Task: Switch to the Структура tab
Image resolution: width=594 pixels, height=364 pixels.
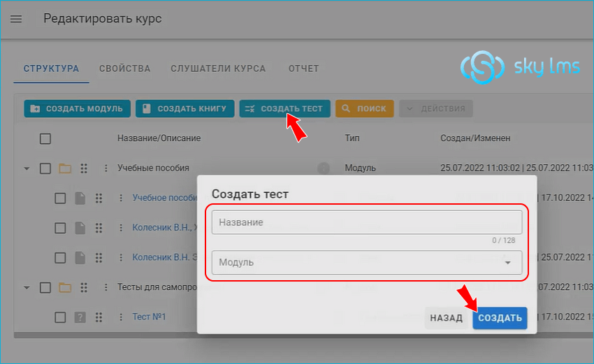Action: point(51,68)
